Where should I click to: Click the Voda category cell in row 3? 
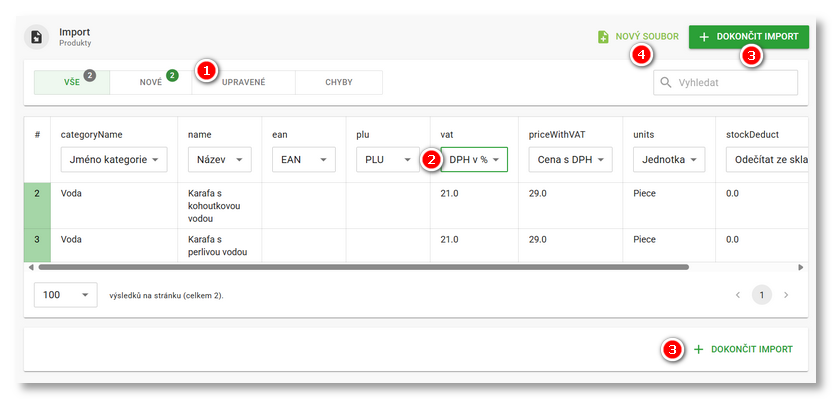tap(114, 246)
